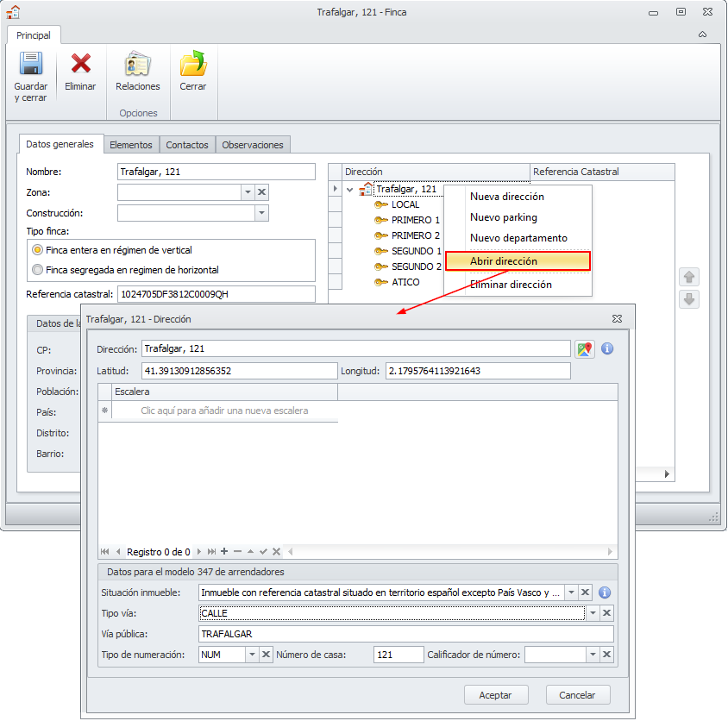
Task: Select Finca segregada en regimen de horizontal
Action: coord(37,270)
